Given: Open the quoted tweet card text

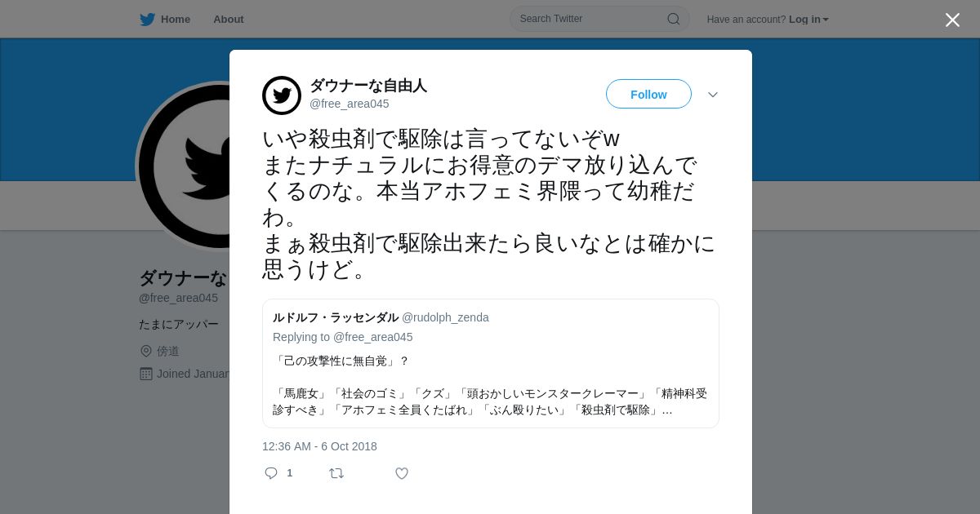Looking at the screenshot, I should [490, 386].
